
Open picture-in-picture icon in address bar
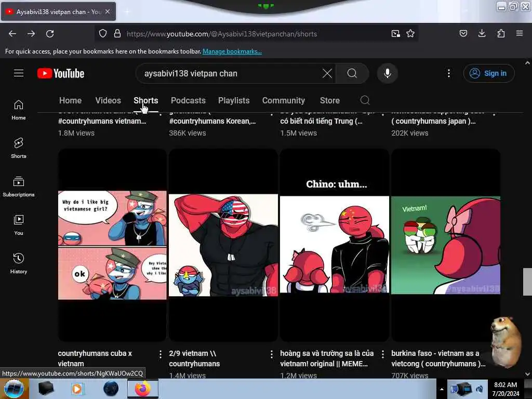[x=395, y=34]
